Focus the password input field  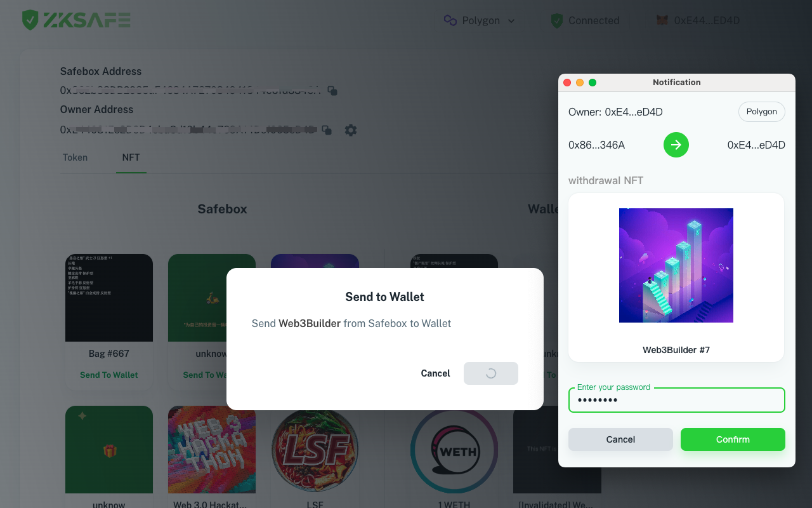[x=677, y=400]
